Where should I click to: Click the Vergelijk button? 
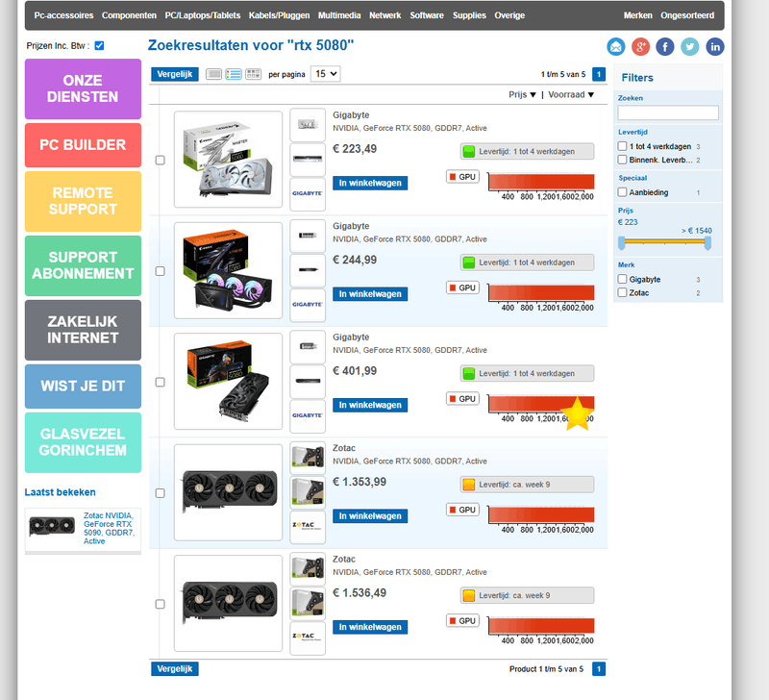174,73
